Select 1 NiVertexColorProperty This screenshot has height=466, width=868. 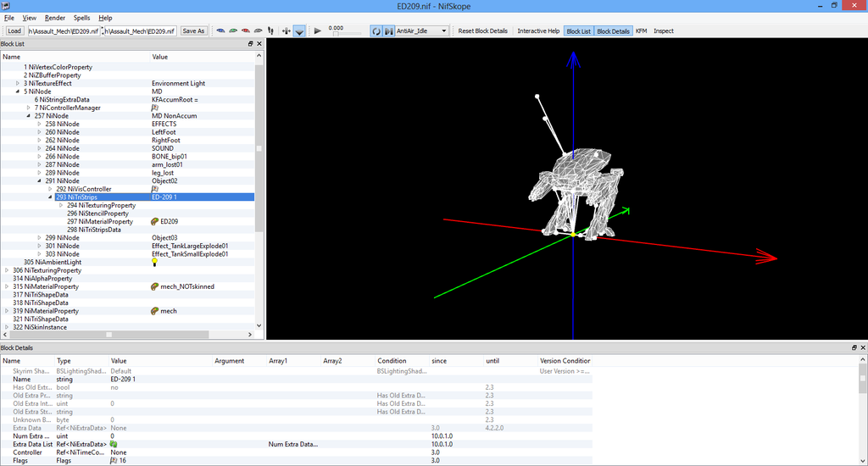pyautogui.click(x=58, y=67)
